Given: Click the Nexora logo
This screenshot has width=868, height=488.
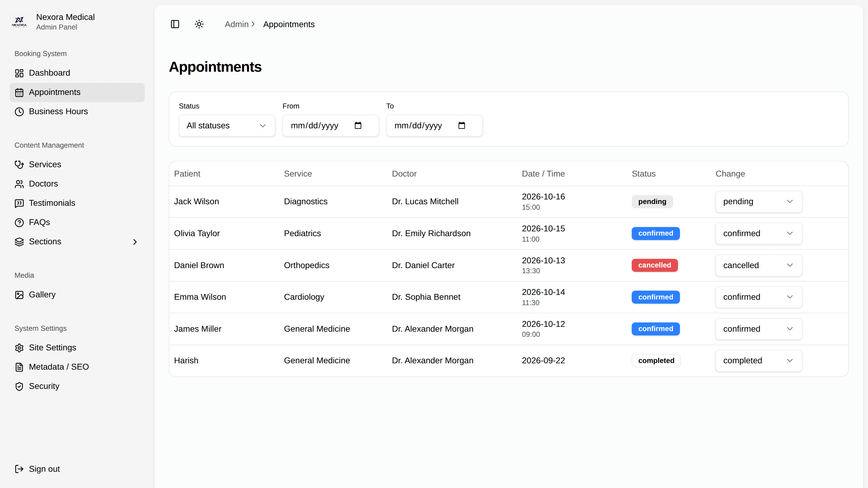Looking at the screenshot, I should [19, 22].
